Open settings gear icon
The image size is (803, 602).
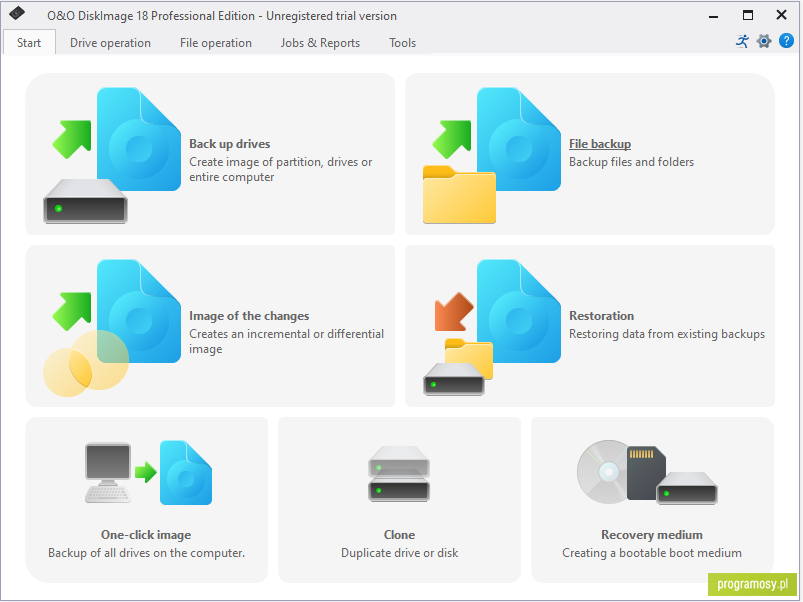pos(764,41)
